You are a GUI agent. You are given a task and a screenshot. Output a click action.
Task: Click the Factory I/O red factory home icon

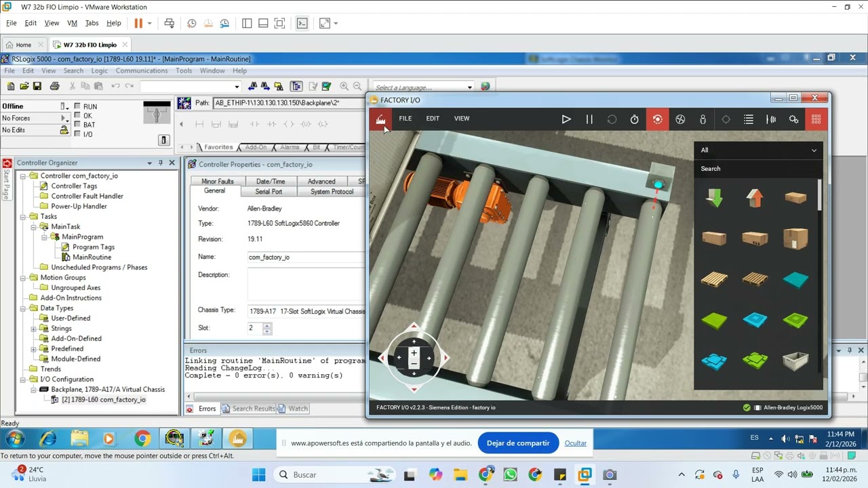pyautogui.click(x=380, y=119)
